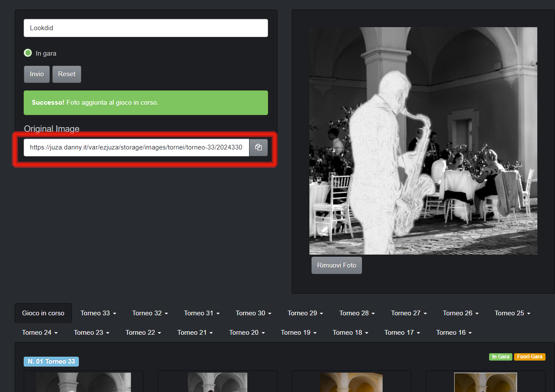
Task: Expand the Torneo 32 dropdown
Action: (150, 313)
